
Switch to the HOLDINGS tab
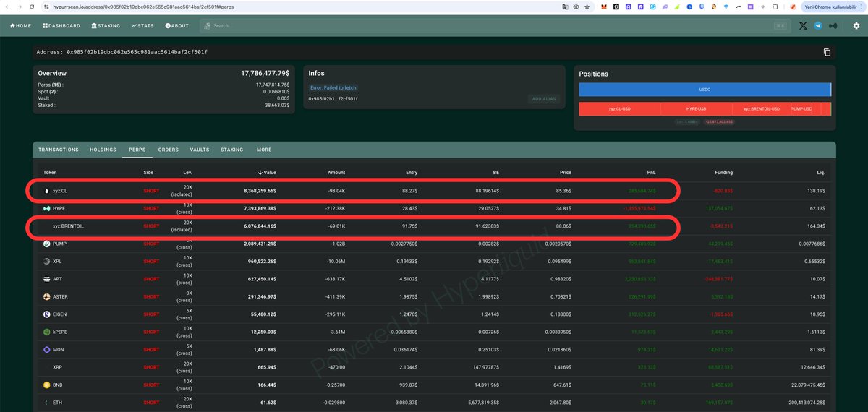103,150
